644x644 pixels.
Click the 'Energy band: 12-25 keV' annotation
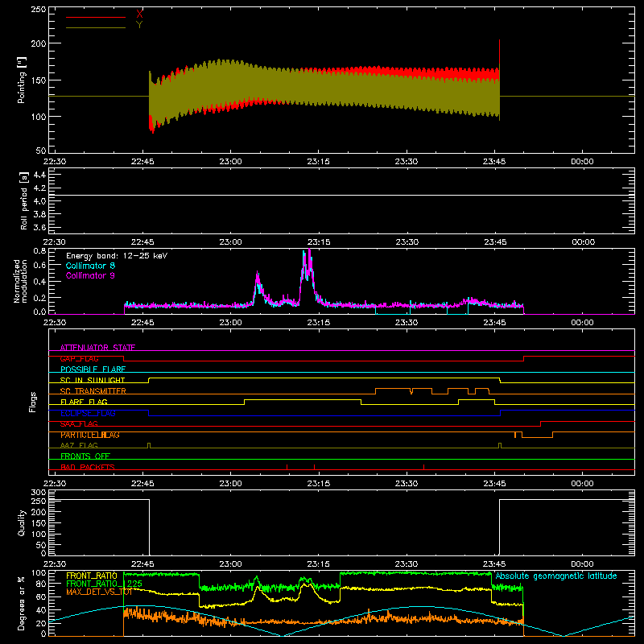pos(117,256)
